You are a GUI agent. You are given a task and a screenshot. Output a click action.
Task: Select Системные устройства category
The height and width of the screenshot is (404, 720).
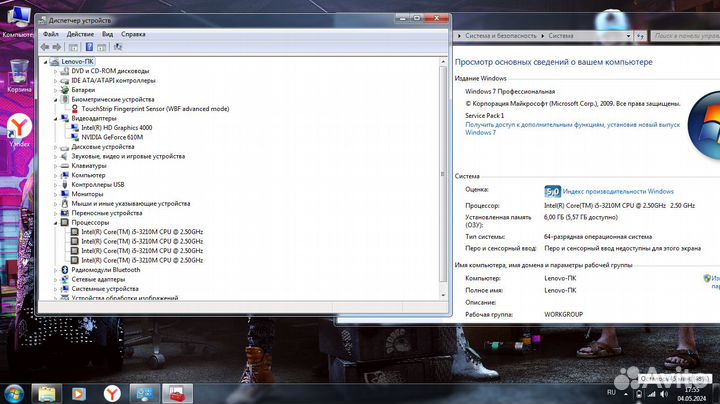coord(105,289)
